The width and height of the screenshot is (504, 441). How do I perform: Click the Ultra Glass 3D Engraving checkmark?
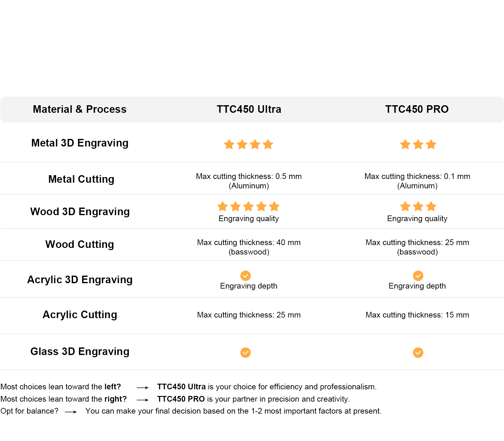click(x=245, y=352)
